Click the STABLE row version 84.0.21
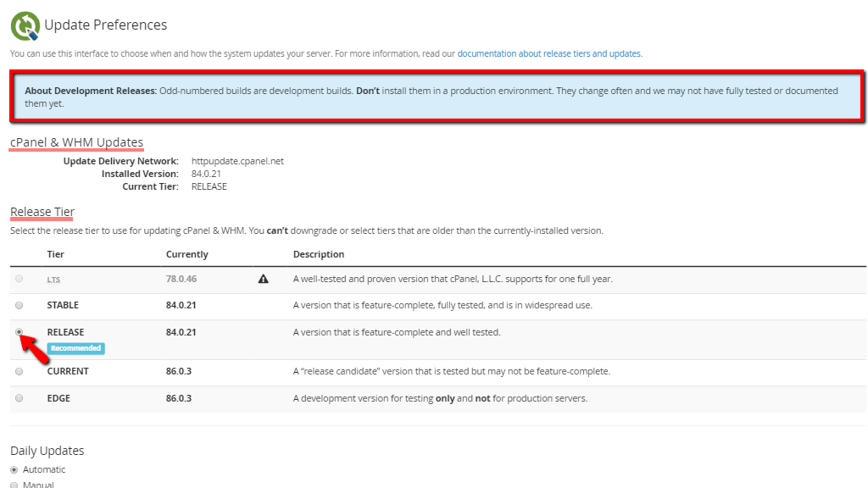The image size is (868, 488). (181, 305)
